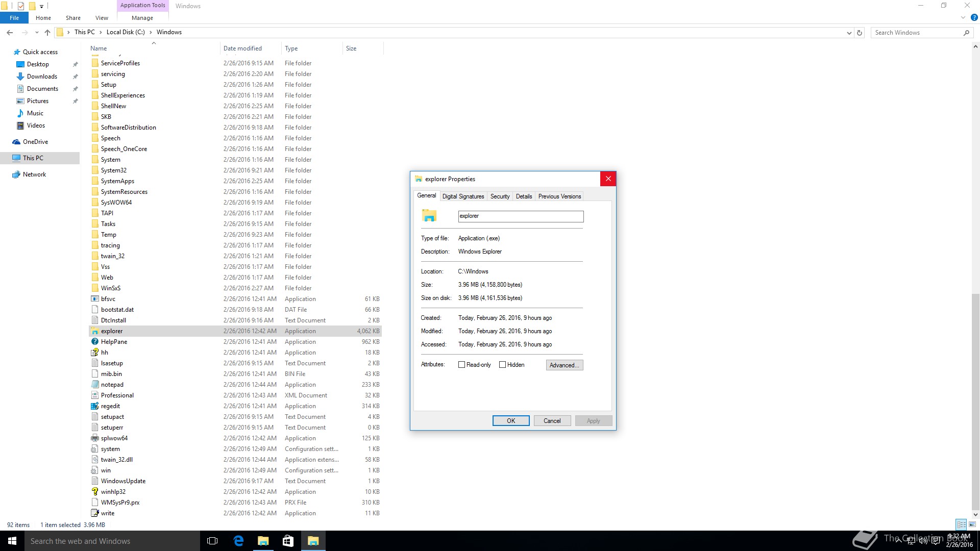Expand the ribbon with chevron

point(963,18)
